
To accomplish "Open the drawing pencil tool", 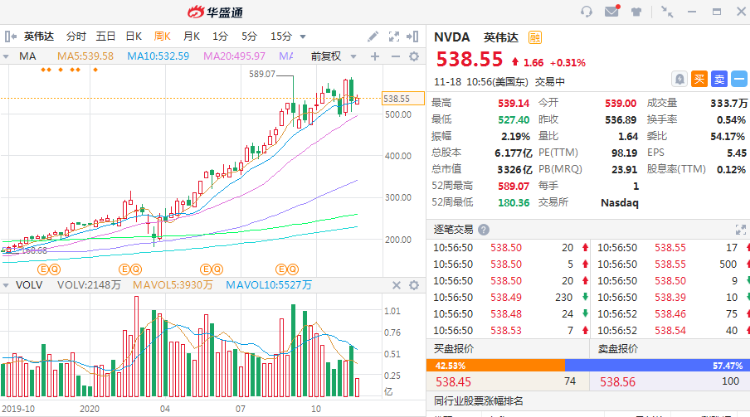I will point(373,36).
